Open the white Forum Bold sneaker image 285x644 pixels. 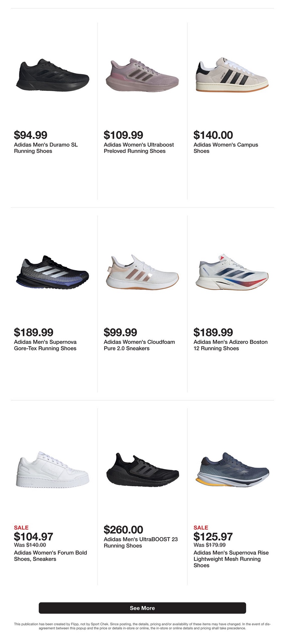click(x=52, y=470)
